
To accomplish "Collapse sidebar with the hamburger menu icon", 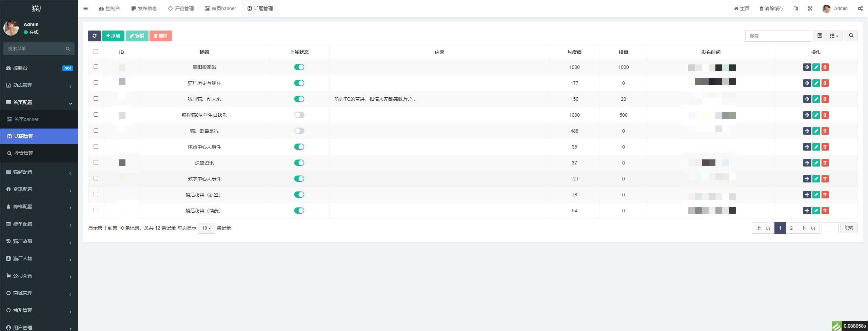I will [x=85, y=8].
